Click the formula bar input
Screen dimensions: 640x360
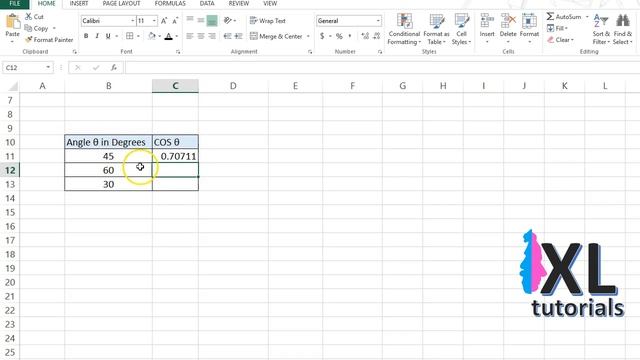point(382,67)
